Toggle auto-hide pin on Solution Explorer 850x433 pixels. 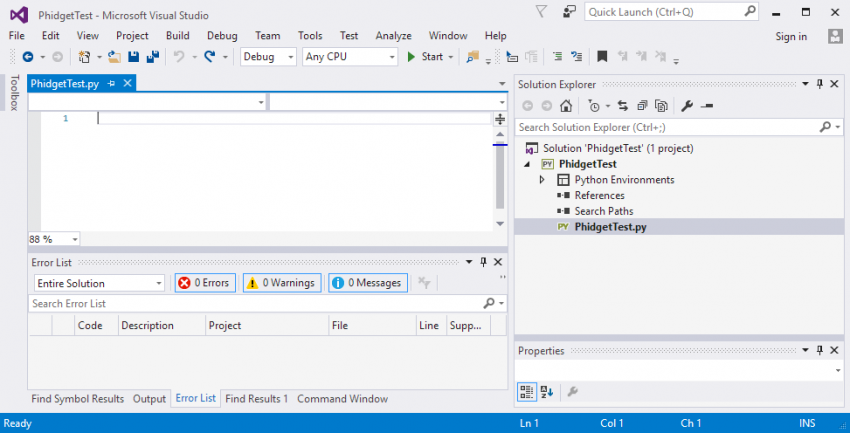(820, 84)
